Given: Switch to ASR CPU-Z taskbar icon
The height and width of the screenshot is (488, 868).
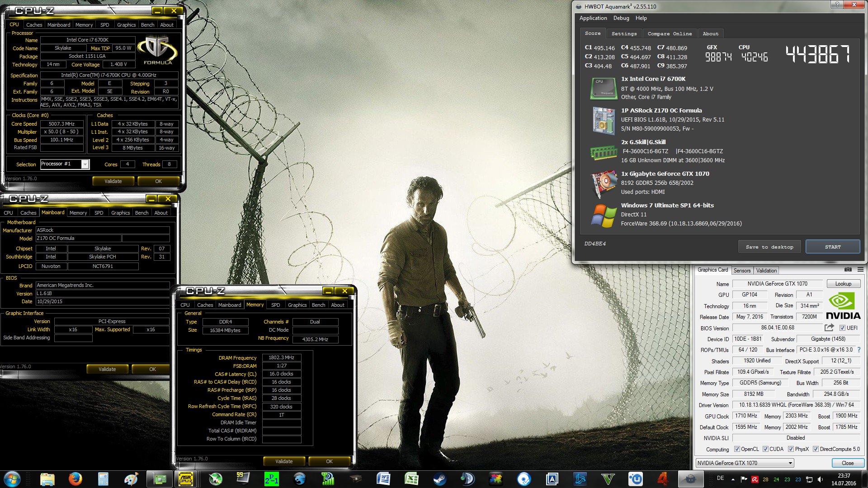Looking at the screenshot, I should pos(186,479).
